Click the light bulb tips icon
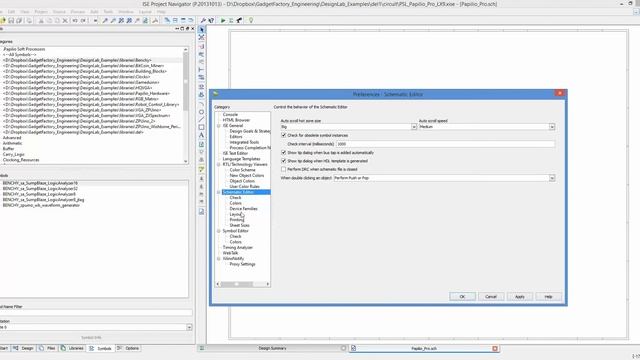 [x=251, y=20]
